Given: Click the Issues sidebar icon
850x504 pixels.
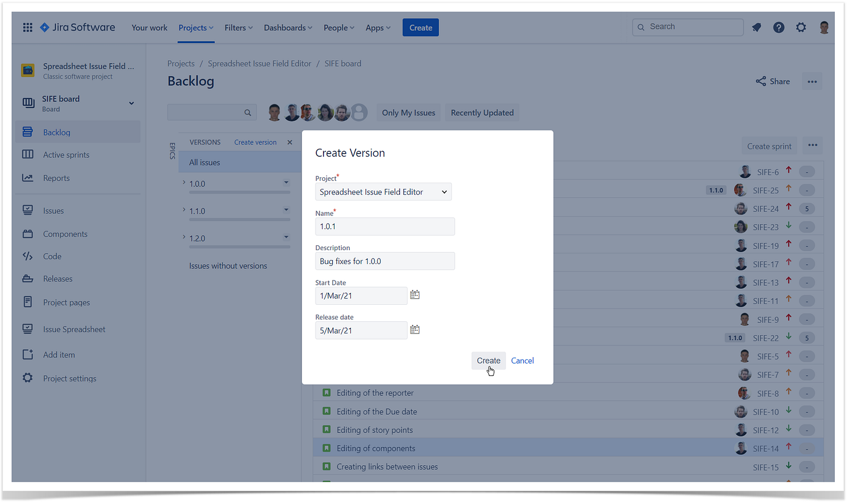Looking at the screenshot, I should point(27,210).
